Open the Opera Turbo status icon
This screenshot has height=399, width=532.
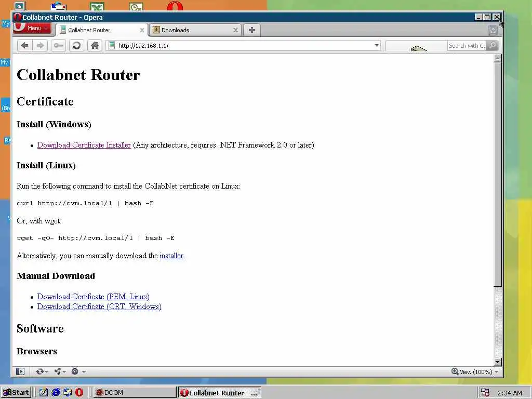point(75,371)
